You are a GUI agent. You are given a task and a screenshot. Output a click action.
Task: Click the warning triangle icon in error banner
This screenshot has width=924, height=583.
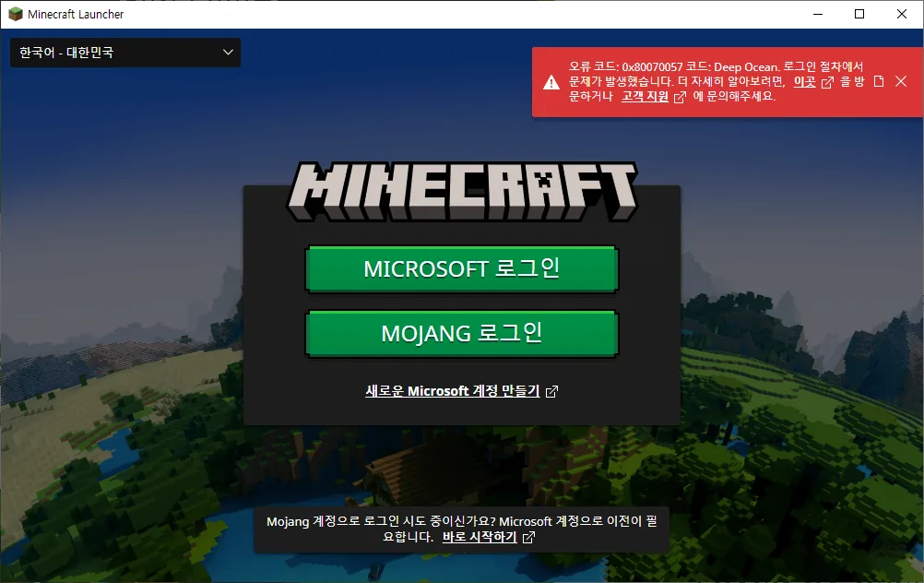[x=551, y=82]
